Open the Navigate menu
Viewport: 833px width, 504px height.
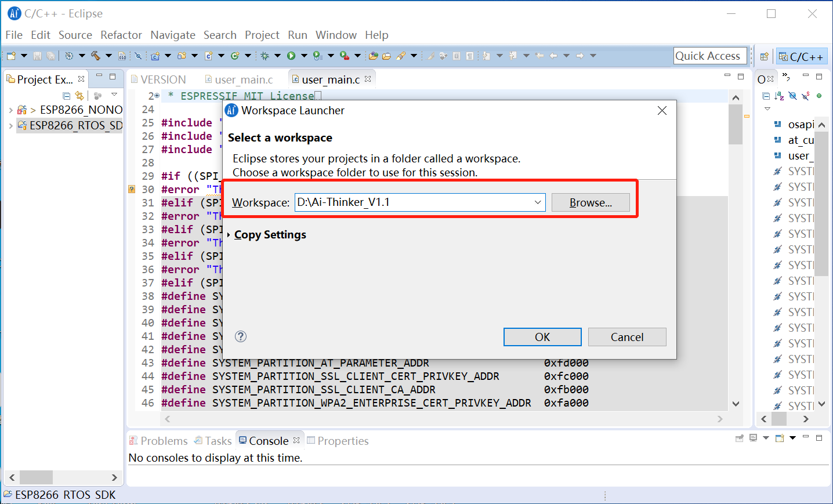[173, 35]
